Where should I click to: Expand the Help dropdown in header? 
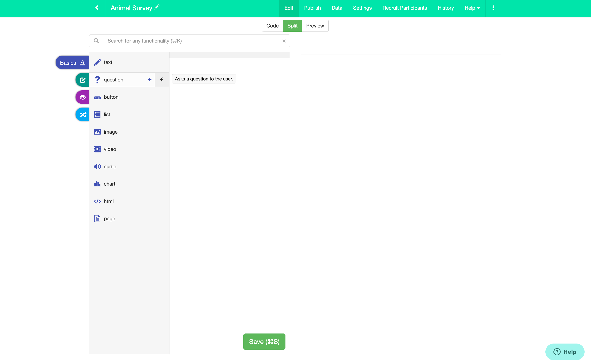(472, 8)
